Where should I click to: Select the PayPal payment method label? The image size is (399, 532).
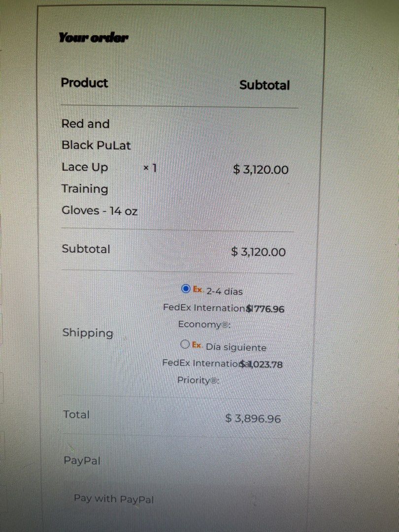[x=82, y=461]
